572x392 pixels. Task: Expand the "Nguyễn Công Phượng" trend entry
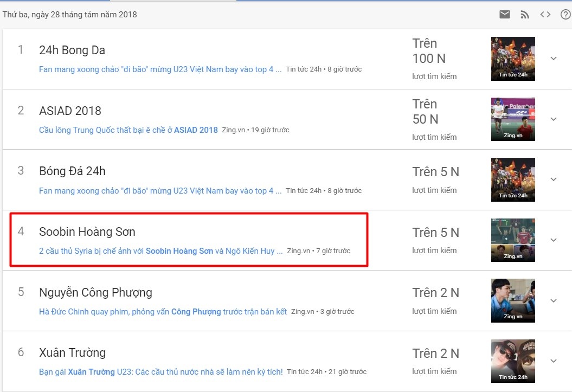(554, 300)
